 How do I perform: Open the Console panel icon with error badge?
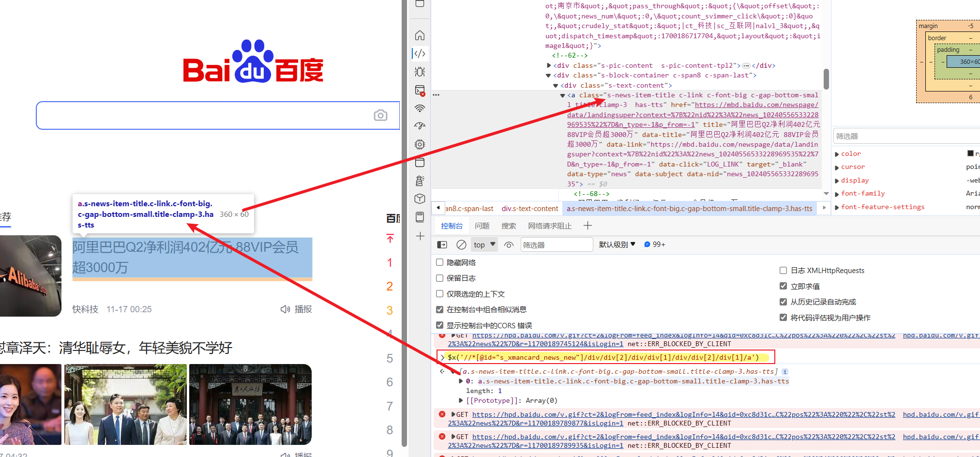pyautogui.click(x=420, y=90)
